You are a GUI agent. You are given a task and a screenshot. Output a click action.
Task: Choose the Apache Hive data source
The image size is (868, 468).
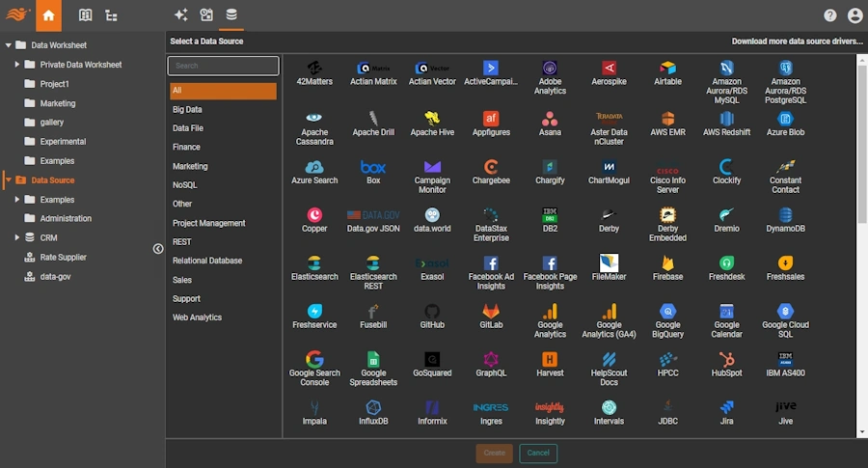432,119
